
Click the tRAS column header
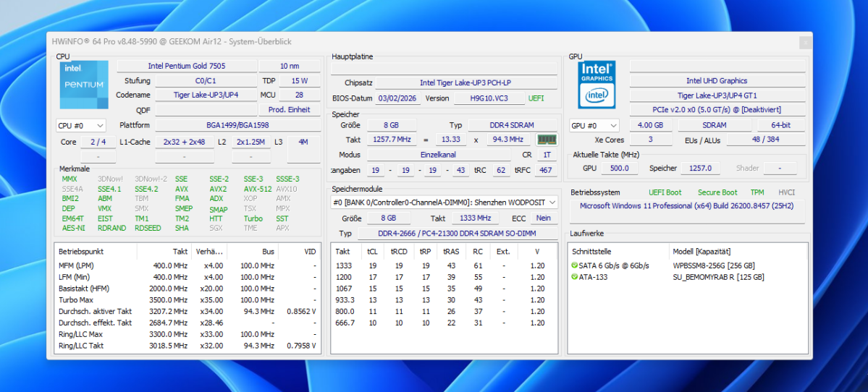(450, 251)
